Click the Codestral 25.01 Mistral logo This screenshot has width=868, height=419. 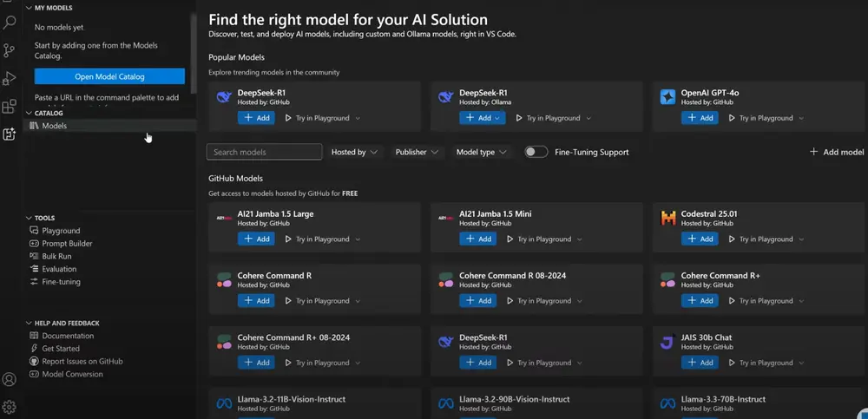pos(667,218)
